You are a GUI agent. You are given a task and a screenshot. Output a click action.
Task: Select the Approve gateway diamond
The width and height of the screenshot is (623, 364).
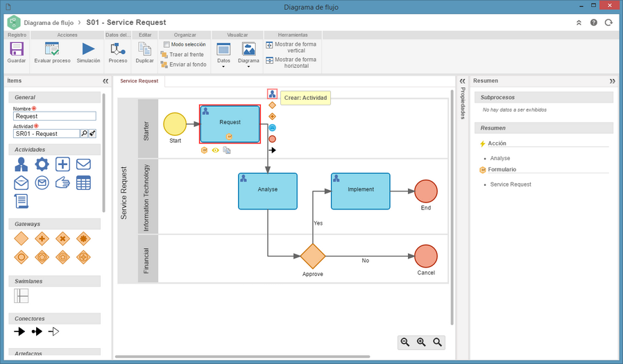(313, 257)
